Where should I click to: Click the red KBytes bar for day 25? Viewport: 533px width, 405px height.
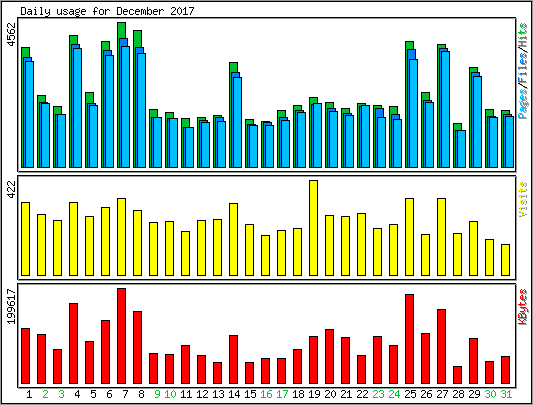coord(409,339)
